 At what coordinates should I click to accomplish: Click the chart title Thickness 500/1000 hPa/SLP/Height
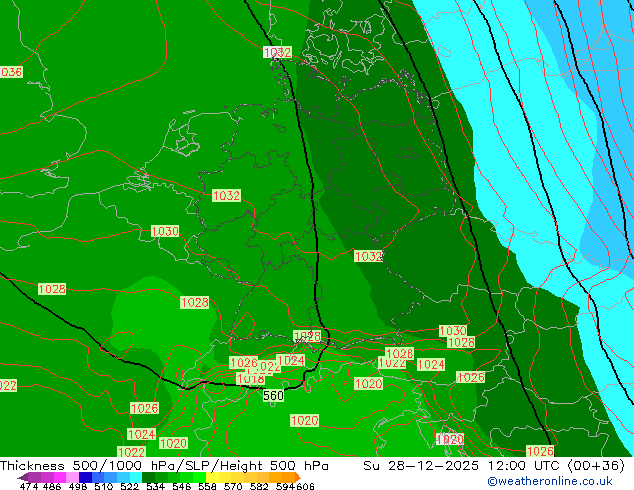[x=164, y=466]
